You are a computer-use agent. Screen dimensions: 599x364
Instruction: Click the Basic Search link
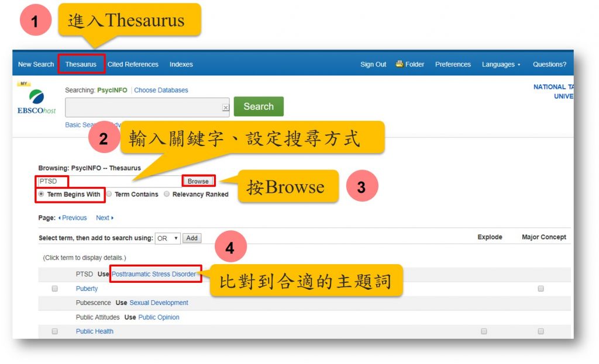pyautogui.click(x=81, y=125)
